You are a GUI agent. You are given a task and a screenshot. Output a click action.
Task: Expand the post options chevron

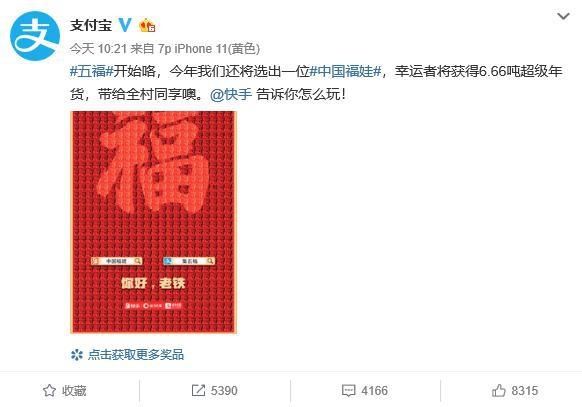pyautogui.click(x=563, y=16)
